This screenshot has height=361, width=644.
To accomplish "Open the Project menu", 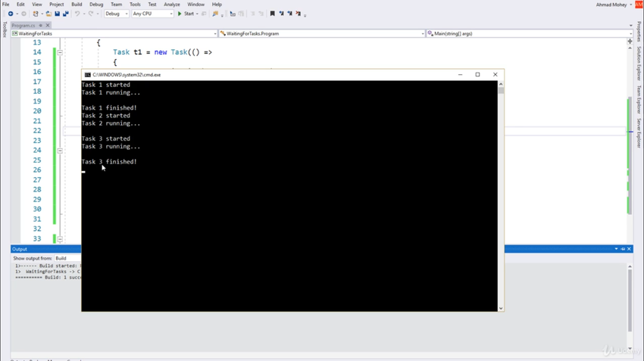I will pyautogui.click(x=57, y=4).
